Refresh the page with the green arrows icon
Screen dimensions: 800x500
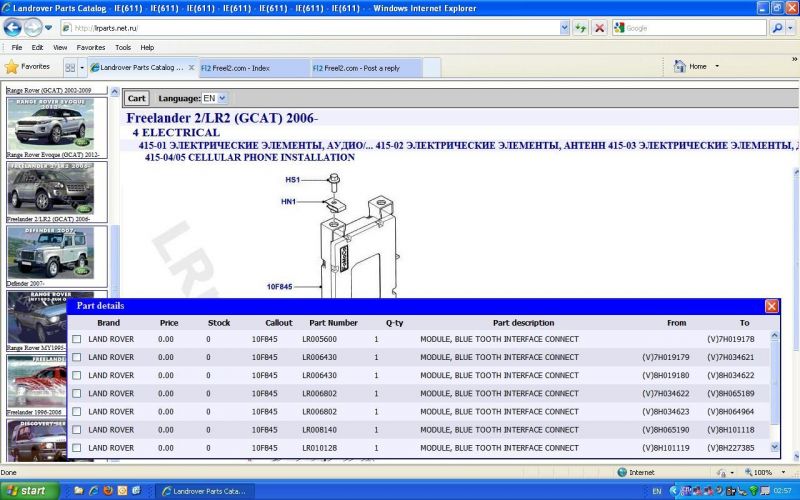[x=581, y=28]
